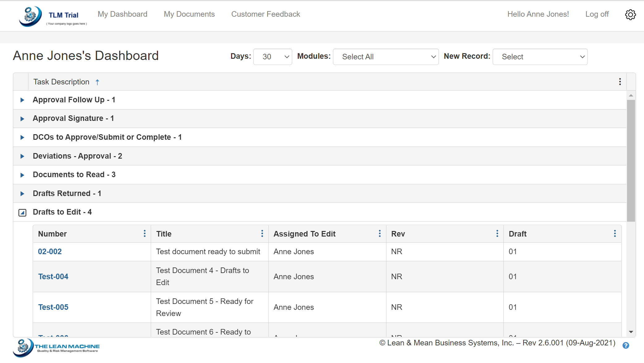Open Customer Feedback menu item
Viewport: 644px width, 363px height.
266,14
